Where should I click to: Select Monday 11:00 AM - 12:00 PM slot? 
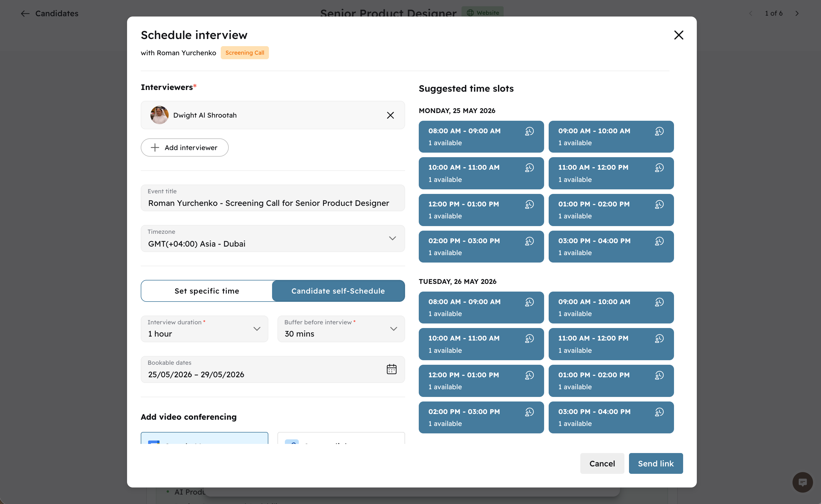tap(611, 173)
